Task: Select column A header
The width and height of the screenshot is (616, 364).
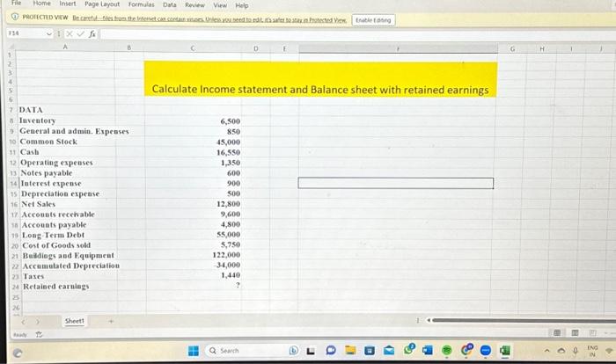Action: pyautogui.click(x=65, y=47)
